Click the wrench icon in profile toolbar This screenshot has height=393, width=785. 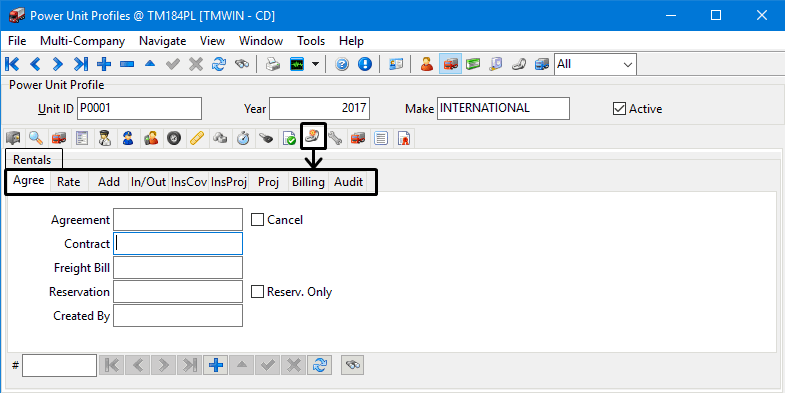pos(335,138)
